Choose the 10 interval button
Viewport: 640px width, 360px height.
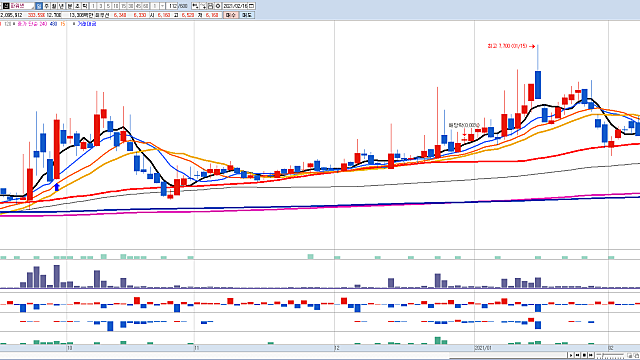point(116,6)
